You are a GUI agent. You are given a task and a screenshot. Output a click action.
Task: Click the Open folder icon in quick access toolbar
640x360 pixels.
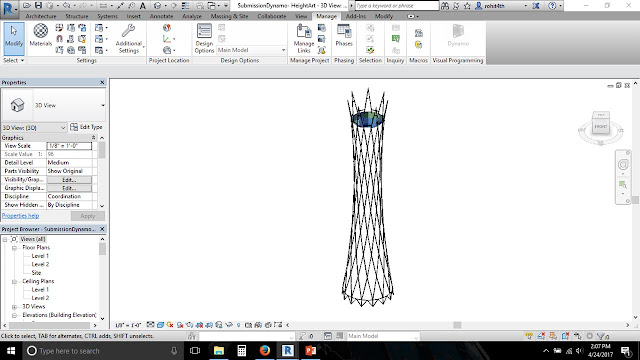coord(27,5)
